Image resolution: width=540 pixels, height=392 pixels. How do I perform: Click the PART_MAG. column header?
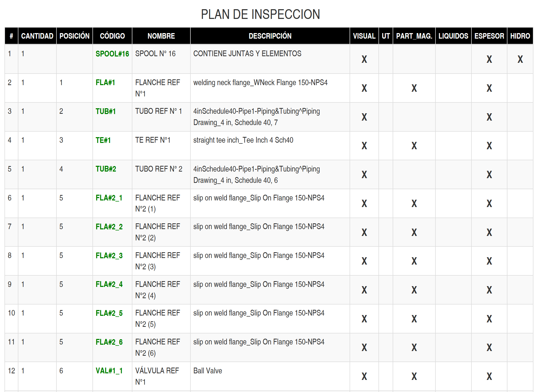click(414, 36)
